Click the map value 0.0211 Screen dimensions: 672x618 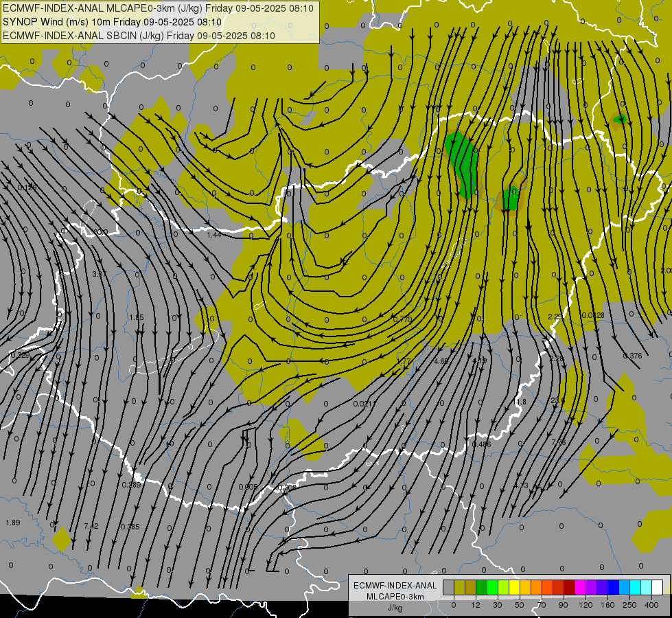[364, 404]
